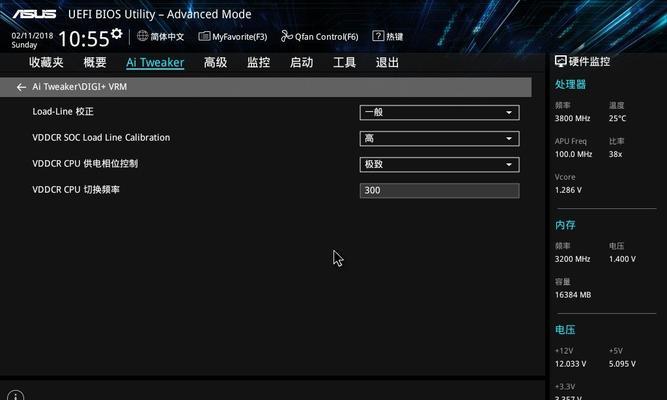Click the 02/11/2018 date

[x=32, y=36]
